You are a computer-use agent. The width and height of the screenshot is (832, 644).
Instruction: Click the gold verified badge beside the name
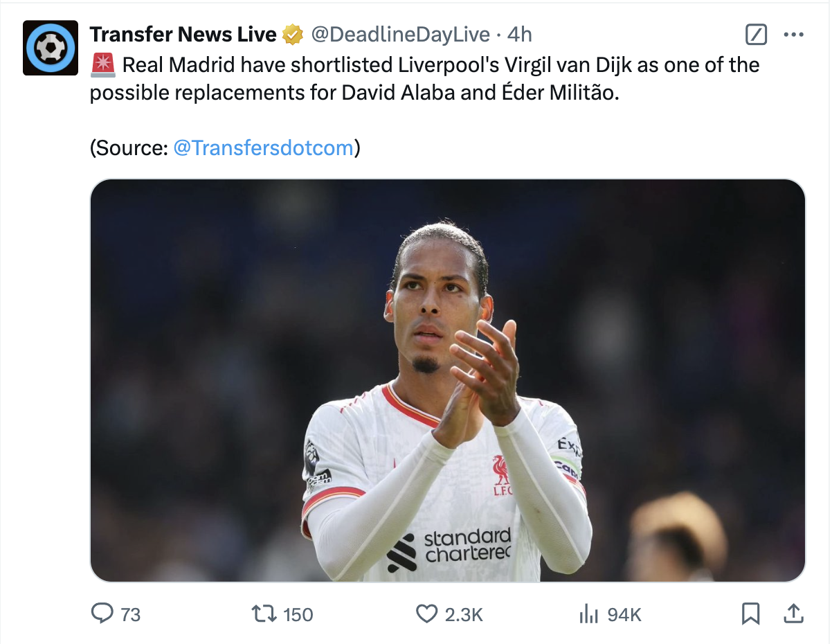tap(293, 34)
